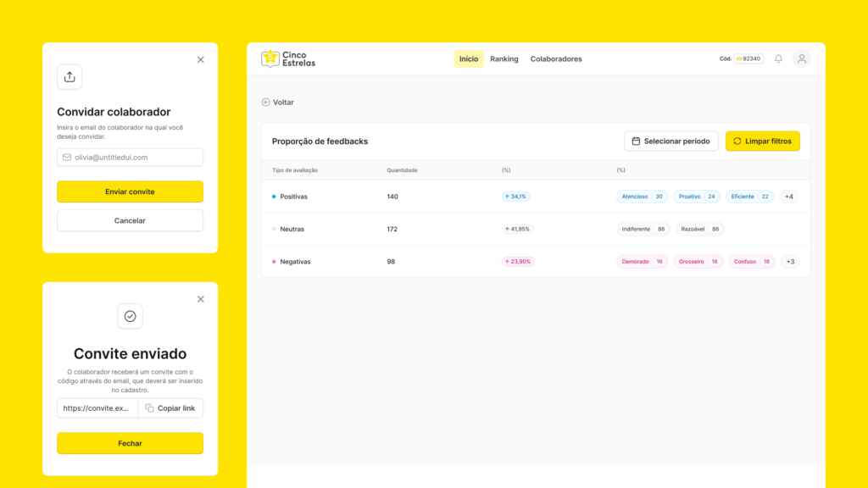Open the notifications bell
Viewport: 868px width, 488px height.
[x=778, y=59]
